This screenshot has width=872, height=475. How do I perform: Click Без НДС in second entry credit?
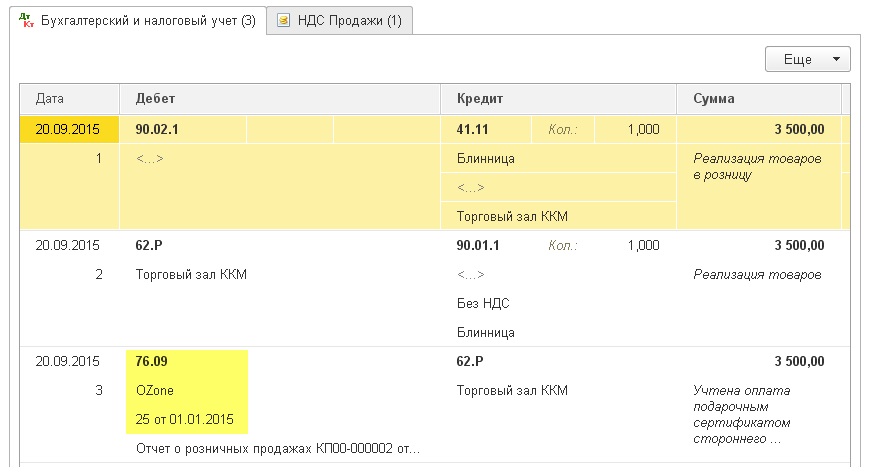[483, 303]
